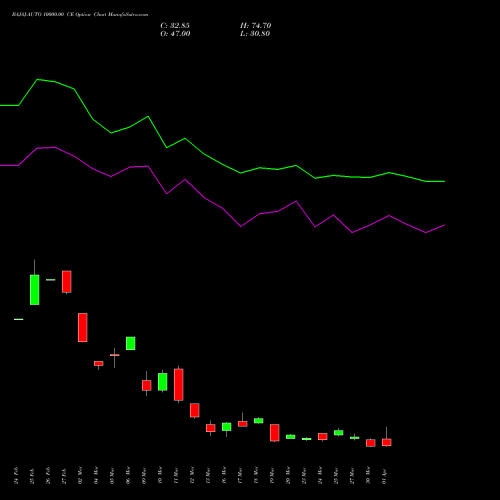Click the 01 Apr date label
500x500 pixels.
[x=384, y=475]
